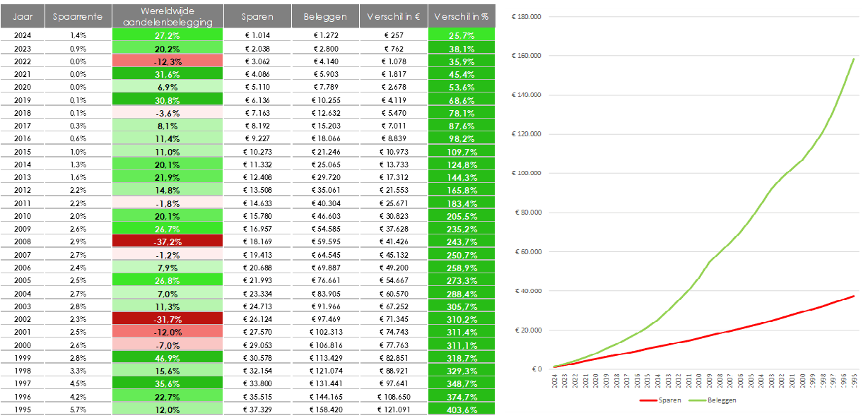Click the 403,6% difference cell

point(461,410)
